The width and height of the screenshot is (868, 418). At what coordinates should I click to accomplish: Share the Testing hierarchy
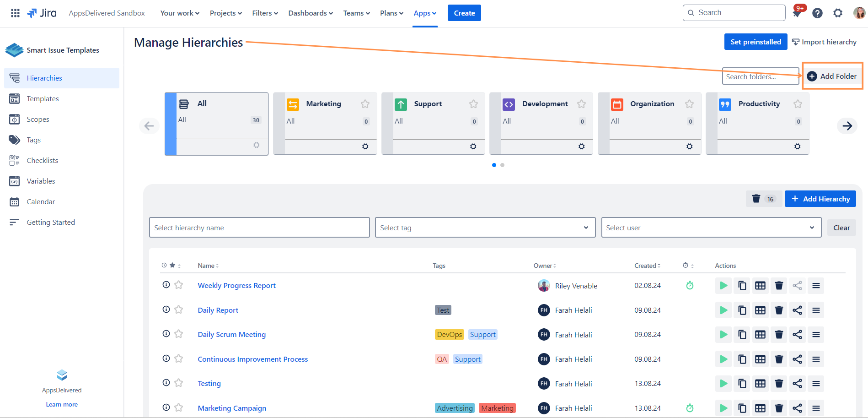coord(797,384)
